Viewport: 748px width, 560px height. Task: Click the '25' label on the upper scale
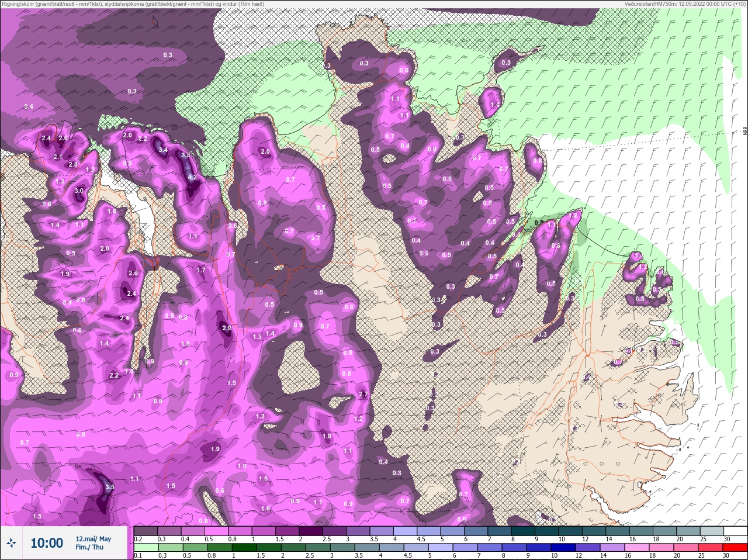[704, 539]
